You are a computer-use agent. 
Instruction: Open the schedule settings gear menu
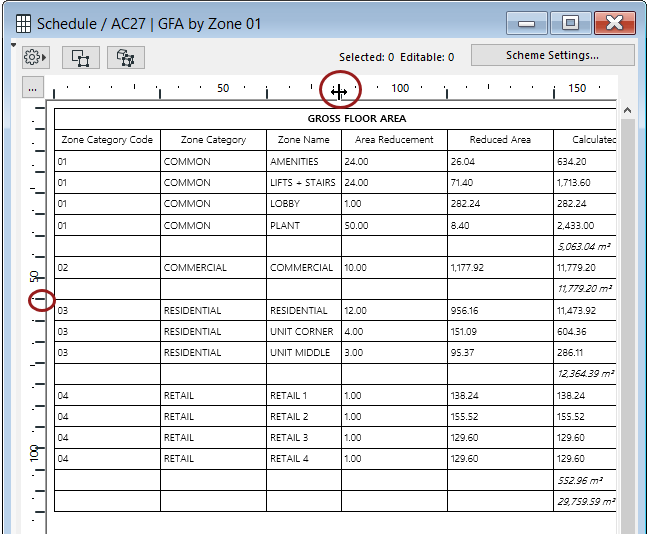[35, 57]
